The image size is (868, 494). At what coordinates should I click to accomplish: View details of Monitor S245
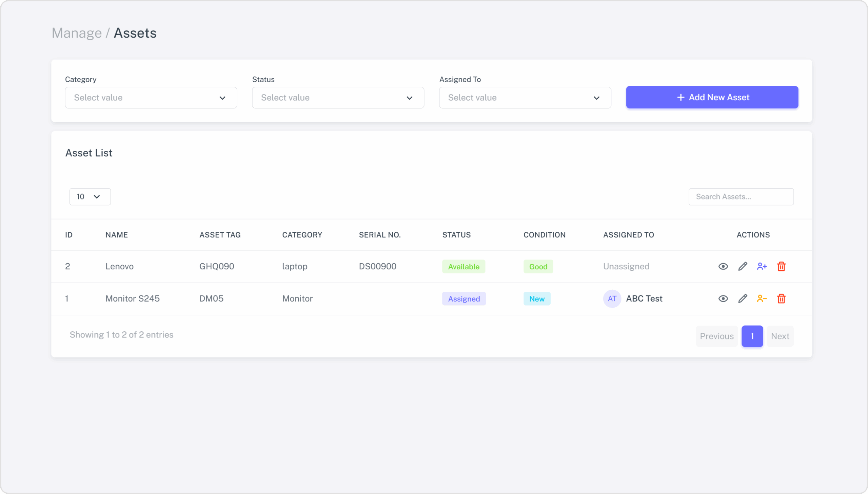723,299
